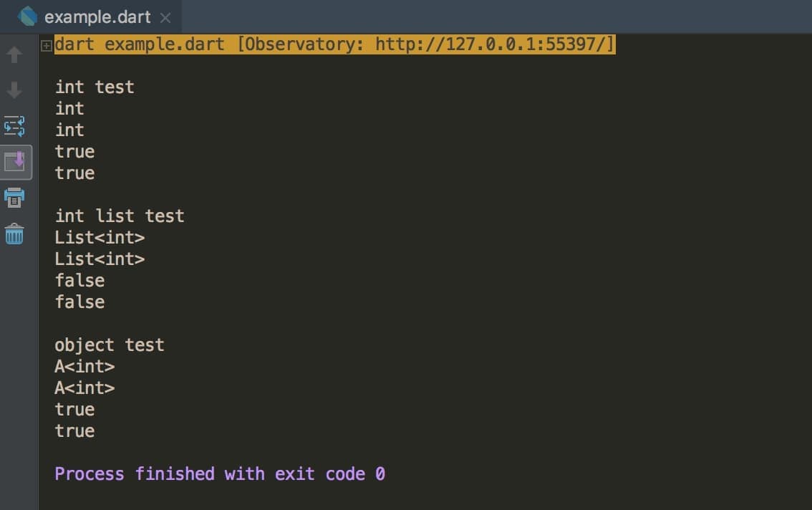The image size is (812, 510).
Task: Click the 'object test' output line
Action: 110,345
